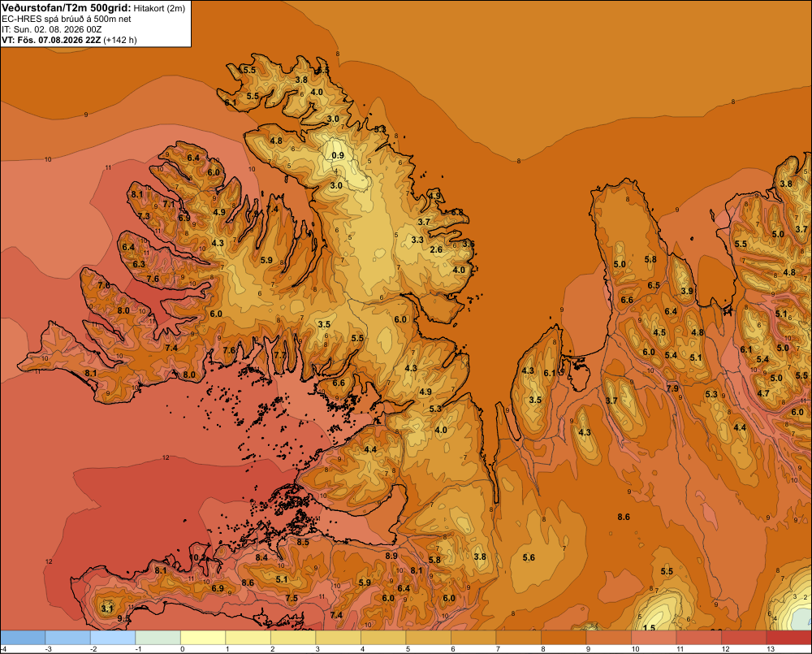Select the legend swatch between 9 and 10
Image resolution: width=812 pixels, height=654 pixels.
coord(608,637)
